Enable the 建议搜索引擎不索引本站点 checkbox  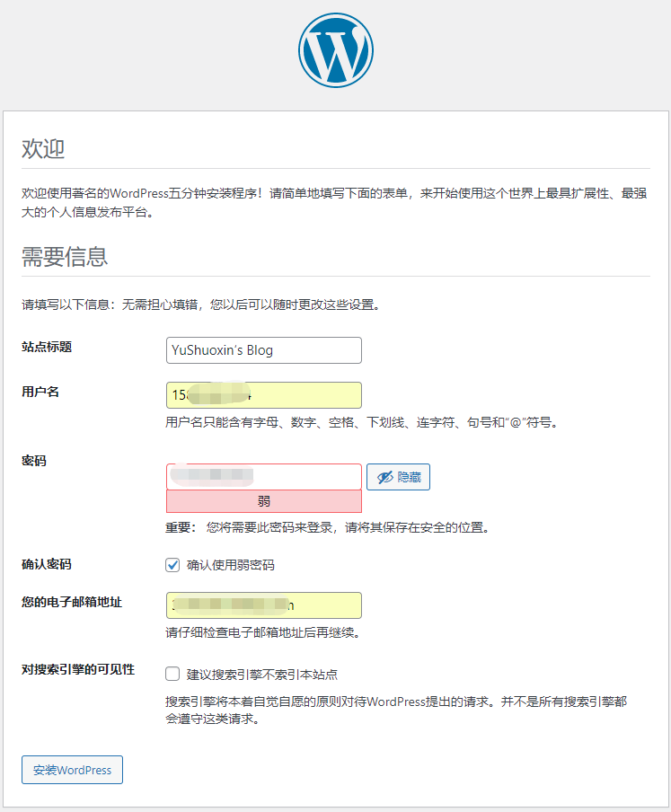tap(173, 674)
